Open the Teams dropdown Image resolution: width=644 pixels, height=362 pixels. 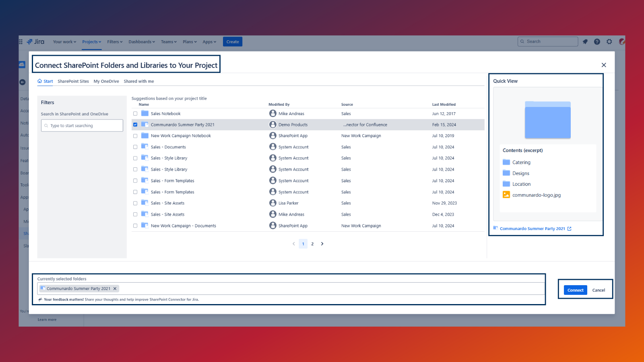(x=169, y=42)
